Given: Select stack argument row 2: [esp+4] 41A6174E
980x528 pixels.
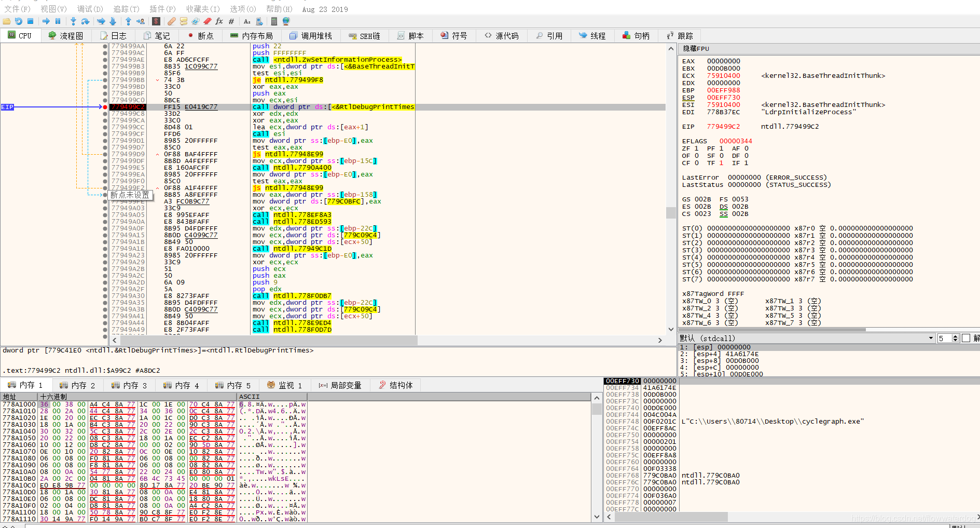Looking at the screenshot, I should [829, 354].
